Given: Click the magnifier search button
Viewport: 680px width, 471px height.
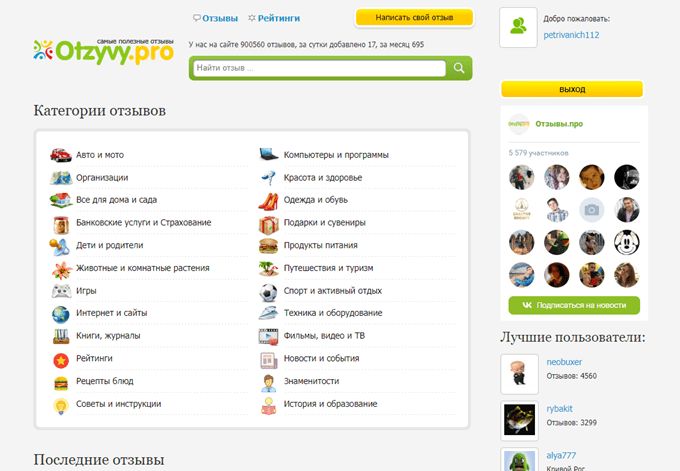Looking at the screenshot, I should (x=459, y=68).
